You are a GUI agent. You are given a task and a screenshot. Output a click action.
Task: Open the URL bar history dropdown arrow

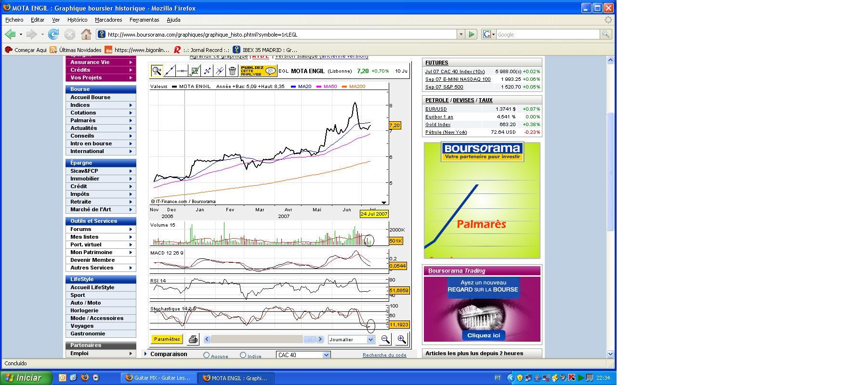pos(461,34)
